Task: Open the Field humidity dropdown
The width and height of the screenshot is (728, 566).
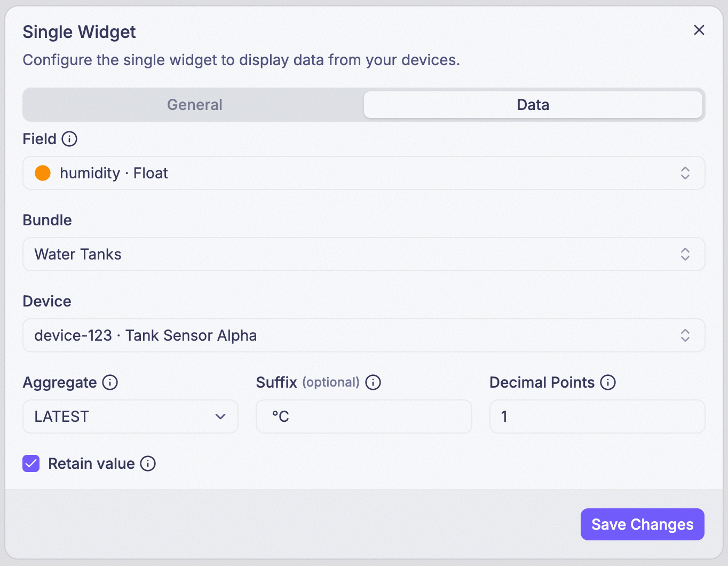Action: (x=364, y=173)
